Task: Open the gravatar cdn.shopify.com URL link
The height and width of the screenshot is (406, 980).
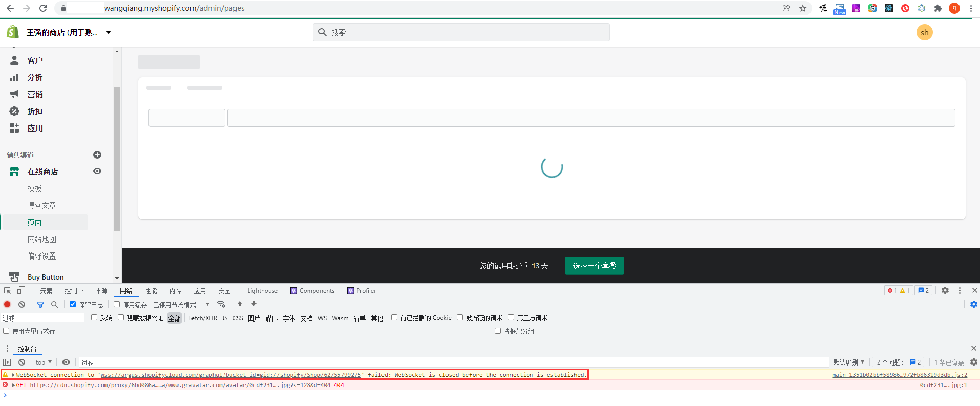Action: pyautogui.click(x=180, y=385)
